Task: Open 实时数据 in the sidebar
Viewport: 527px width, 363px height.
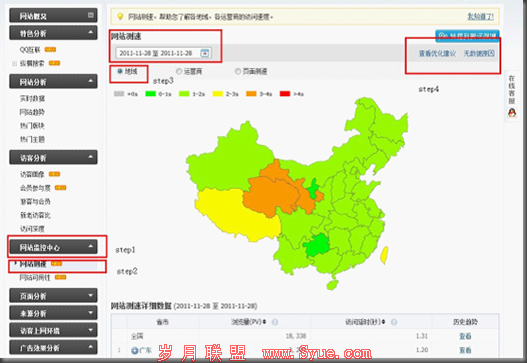Action: click(x=32, y=98)
